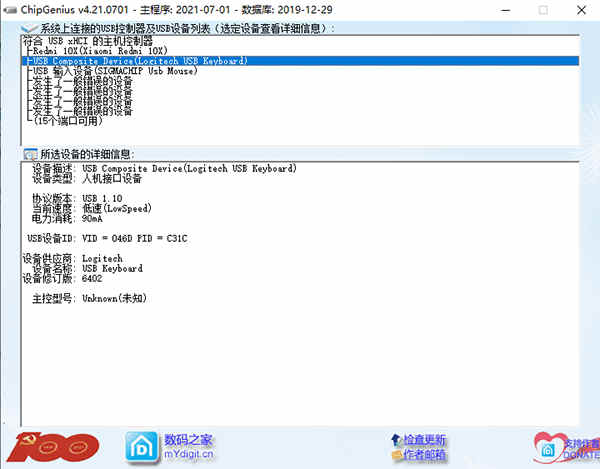Image resolution: width=600 pixels, height=469 pixels.
Task: Click the USB 1.10 protocol version value
Action: (x=102, y=198)
